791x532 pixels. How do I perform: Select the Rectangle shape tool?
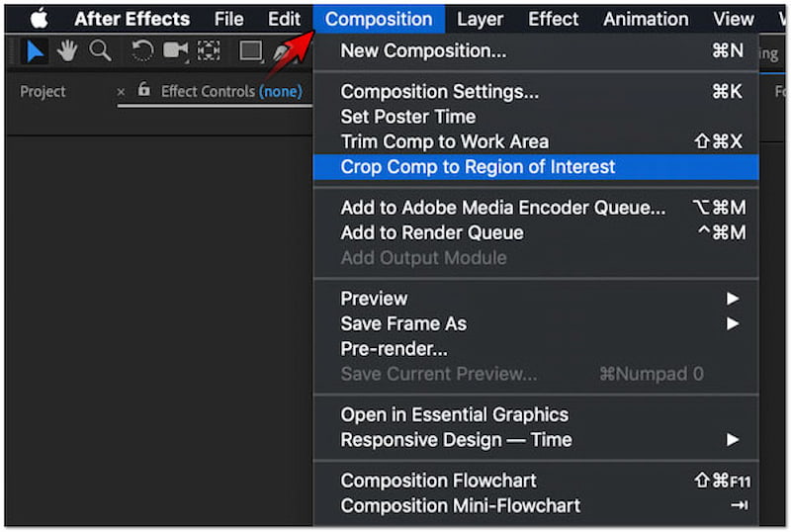(251, 50)
